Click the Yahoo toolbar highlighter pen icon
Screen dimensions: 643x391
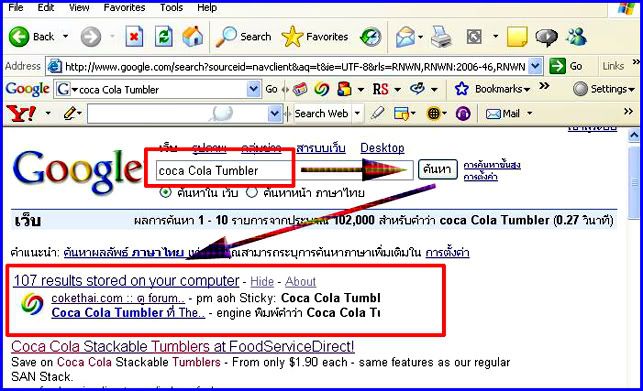click(x=377, y=113)
